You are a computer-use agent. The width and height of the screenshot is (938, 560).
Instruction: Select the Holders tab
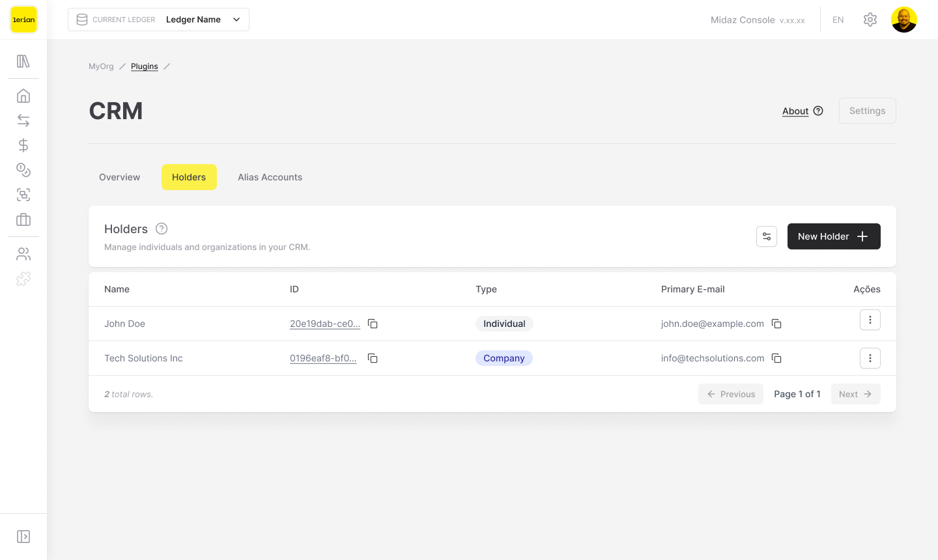pos(189,177)
